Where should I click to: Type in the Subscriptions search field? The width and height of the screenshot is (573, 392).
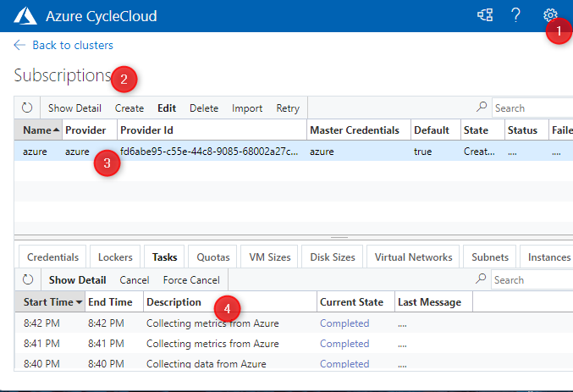tap(532, 108)
